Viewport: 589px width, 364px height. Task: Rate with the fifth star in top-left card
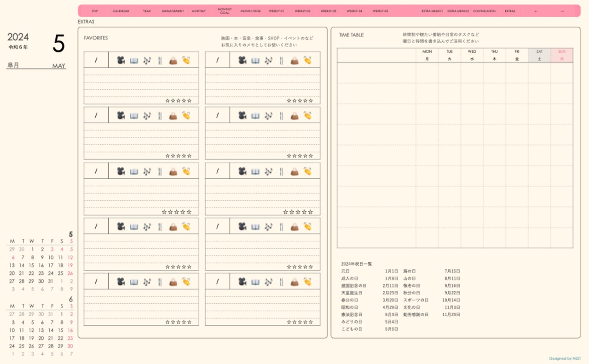(189, 101)
